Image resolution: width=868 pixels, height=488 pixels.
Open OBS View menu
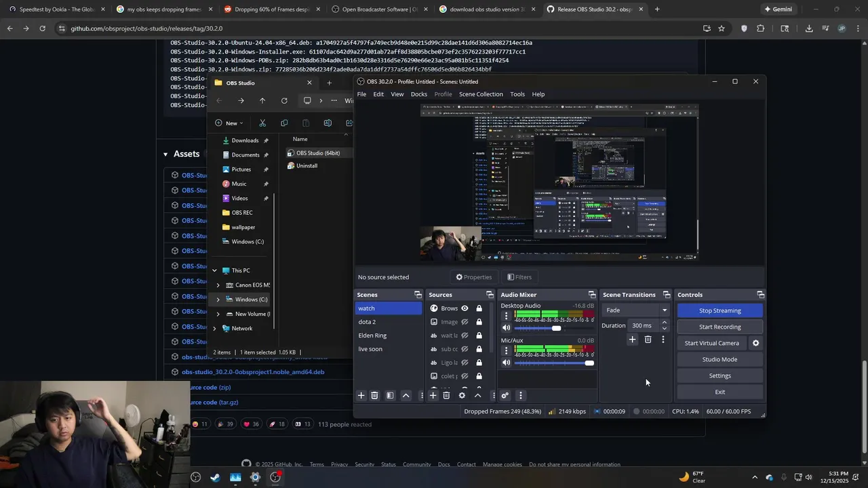pos(397,94)
